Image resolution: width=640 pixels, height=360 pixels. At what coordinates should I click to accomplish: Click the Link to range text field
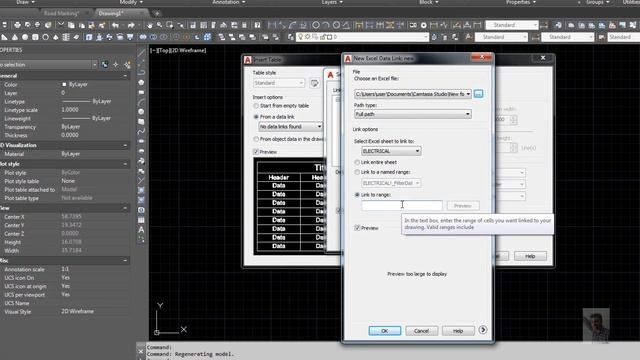[x=402, y=205]
